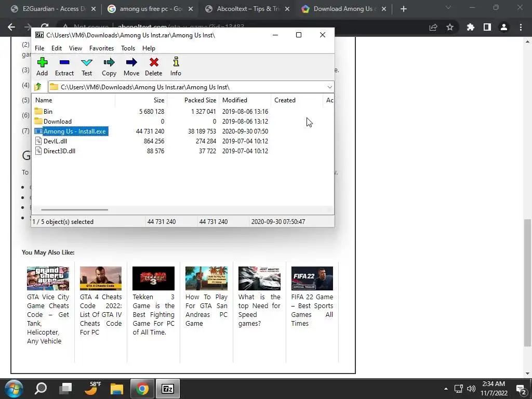The width and height of the screenshot is (532, 399).
Task: Open the Chrome profile icon
Action: 504,27
